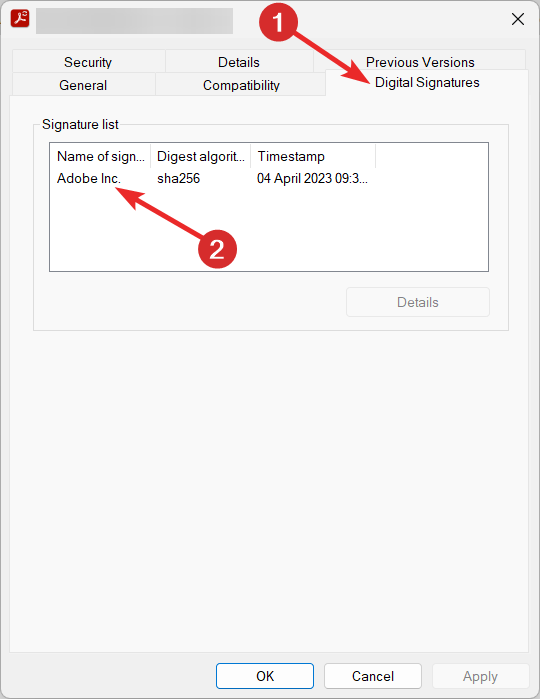
Task: Click the Timestamp column header
Action: coord(313,156)
